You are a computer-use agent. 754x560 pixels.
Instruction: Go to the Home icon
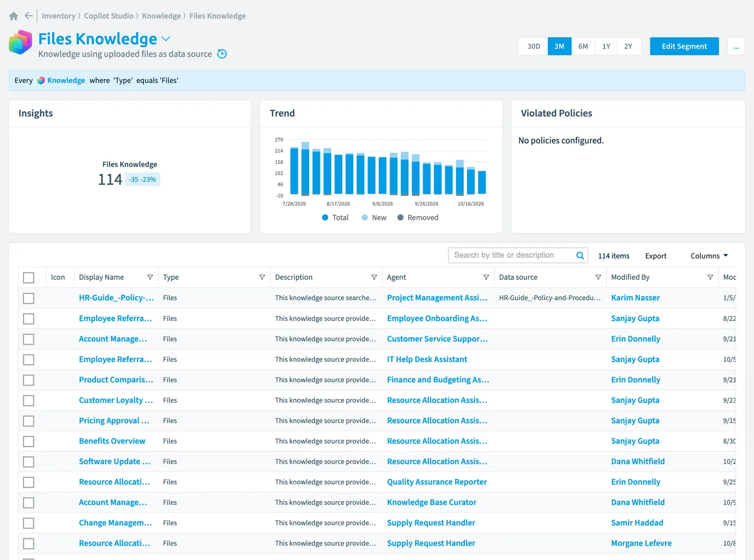14,16
